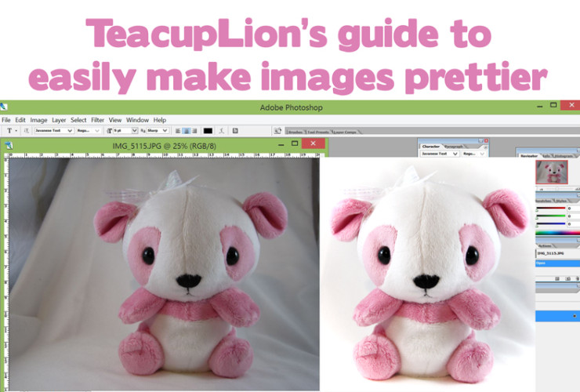Viewport: 580px width, 392px height.
Task: Minimize the Adobe Photoshop window
Action: (540, 107)
